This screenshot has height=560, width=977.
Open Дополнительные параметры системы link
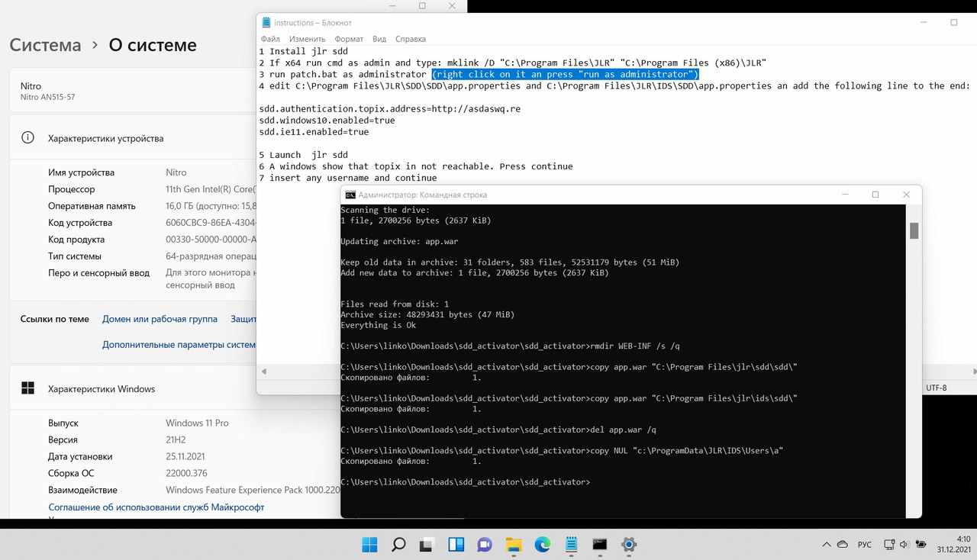tap(179, 344)
